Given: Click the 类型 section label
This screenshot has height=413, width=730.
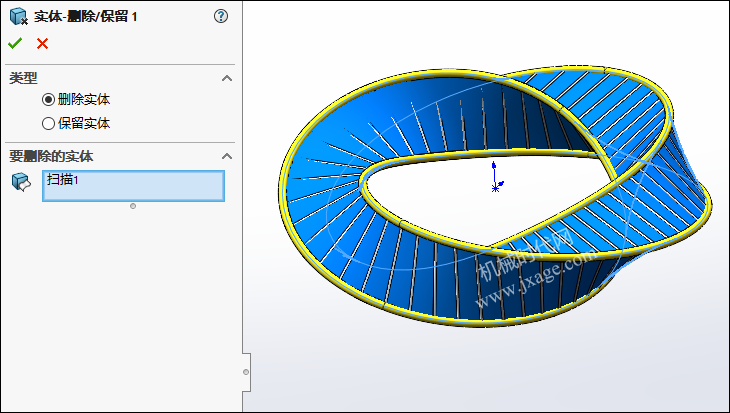Looking at the screenshot, I should pos(23,78).
